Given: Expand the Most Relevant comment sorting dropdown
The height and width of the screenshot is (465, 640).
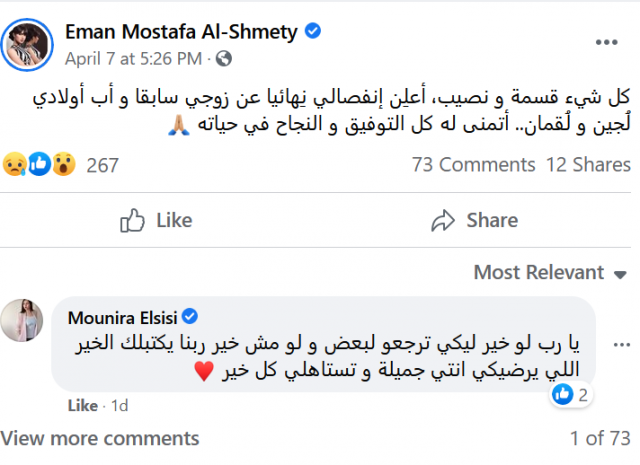Looking at the screenshot, I should (548, 272).
